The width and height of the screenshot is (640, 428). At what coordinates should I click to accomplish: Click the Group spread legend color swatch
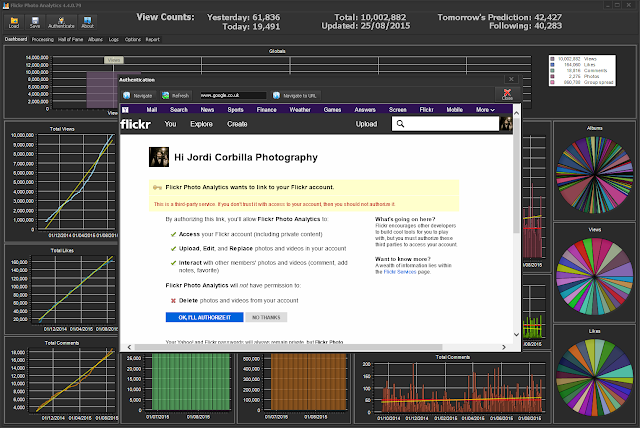pos(552,82)
